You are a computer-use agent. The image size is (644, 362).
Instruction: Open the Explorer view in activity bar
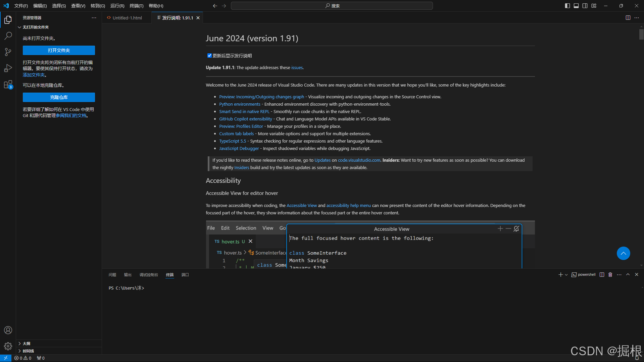(x=8, y=20)
